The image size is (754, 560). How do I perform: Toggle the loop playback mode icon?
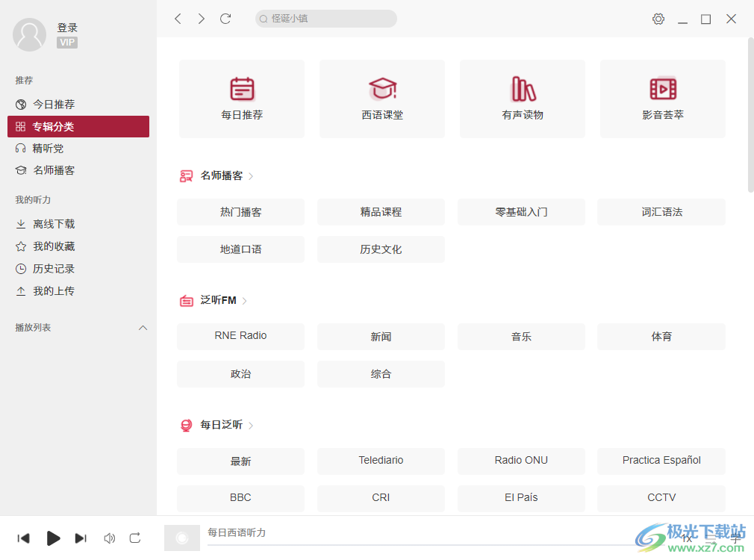(135, 538)
